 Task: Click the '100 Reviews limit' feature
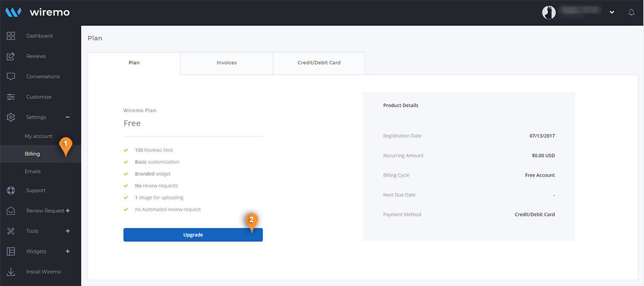coord(154,150)
